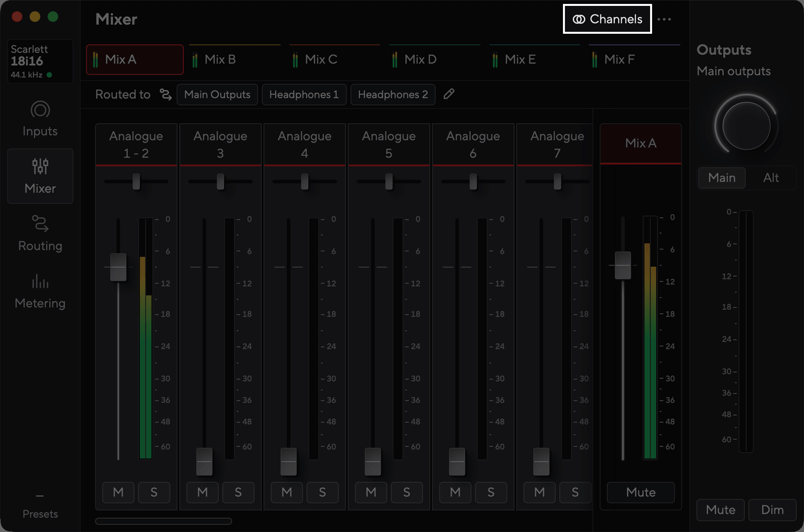Click the horizontal channel scrollbar
804x532 pixels.
[x=163, y=521]
